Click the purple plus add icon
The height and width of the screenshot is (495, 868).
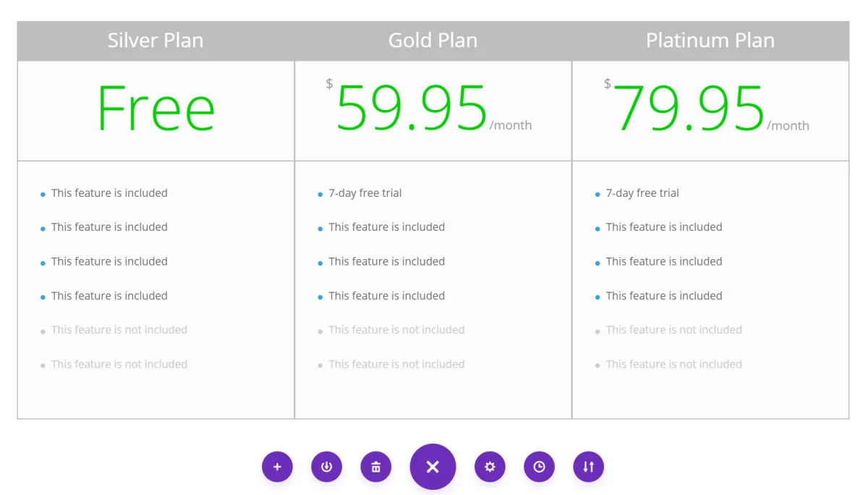[x=277, y=467]
